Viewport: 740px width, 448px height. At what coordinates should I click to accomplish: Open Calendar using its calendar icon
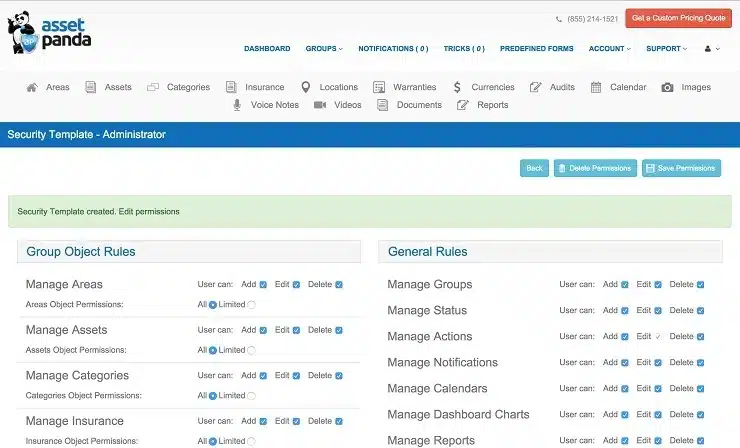596,87
